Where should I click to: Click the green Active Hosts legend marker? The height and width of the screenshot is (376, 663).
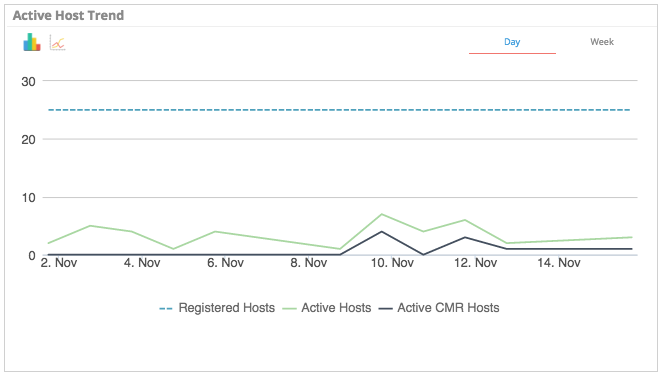289,309
